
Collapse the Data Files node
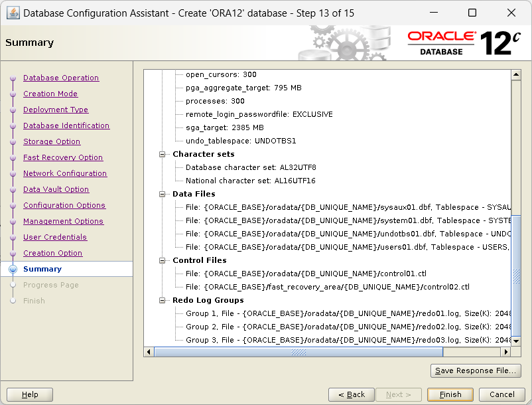pyautogui.click(x=162, y=194)
